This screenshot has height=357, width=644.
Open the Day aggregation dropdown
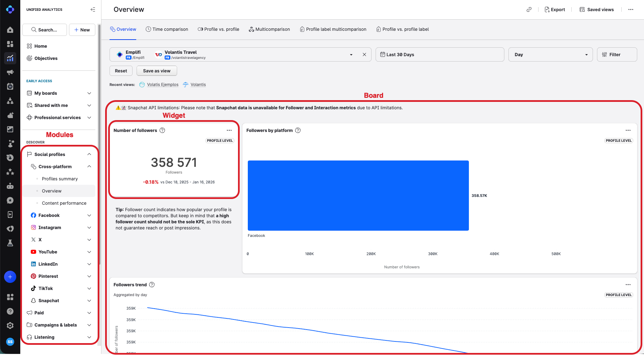coord(550,54)
